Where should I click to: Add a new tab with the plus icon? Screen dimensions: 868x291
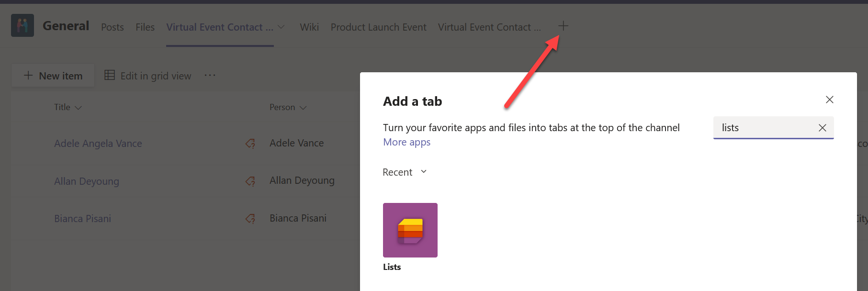pyautogui.click(x=563, y=26)
